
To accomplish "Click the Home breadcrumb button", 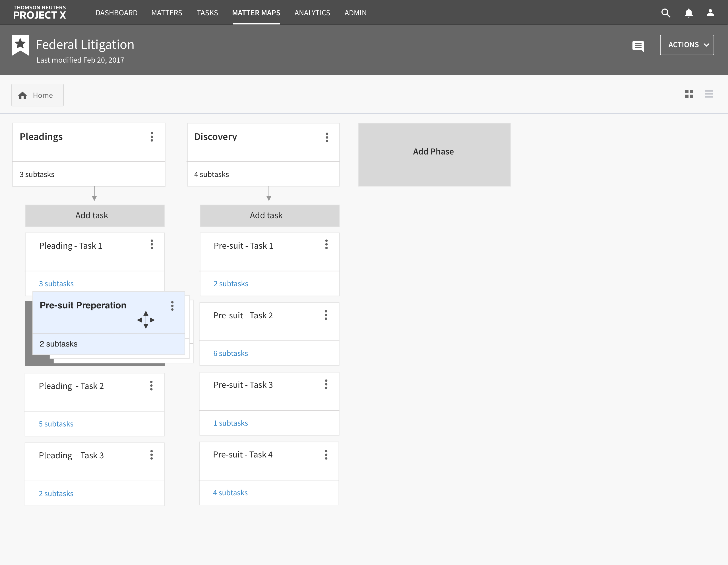I will (x=37, y=95).
